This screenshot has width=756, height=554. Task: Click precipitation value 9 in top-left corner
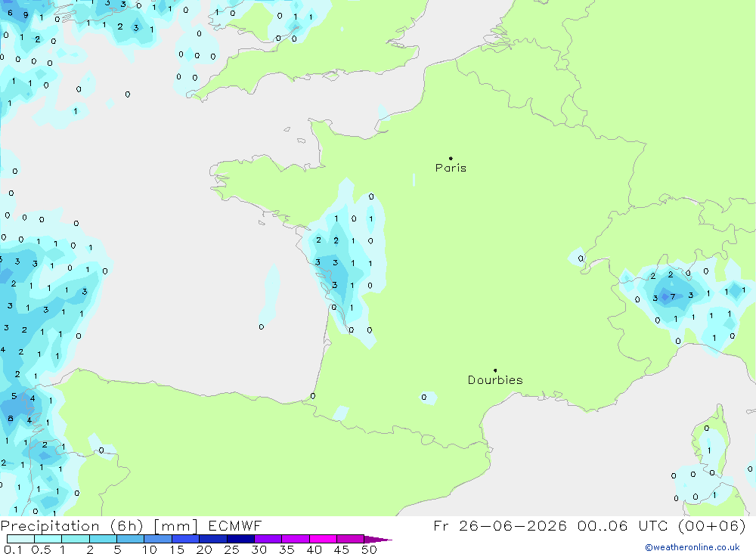click(x=26, y=15)
